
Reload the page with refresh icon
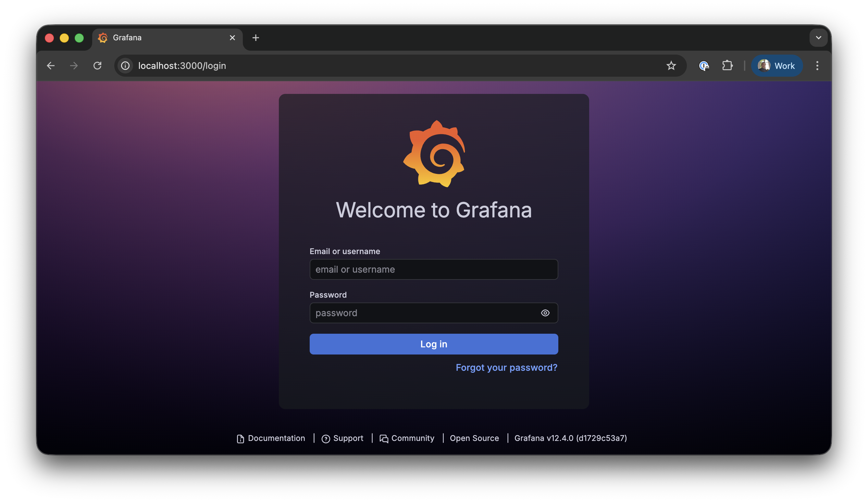click(97, 66)
